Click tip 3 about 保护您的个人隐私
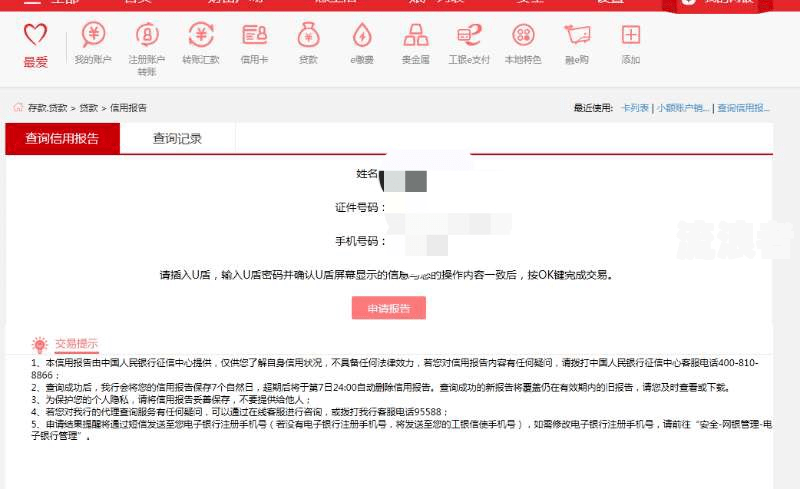800x489 pixels. point(170,400)
